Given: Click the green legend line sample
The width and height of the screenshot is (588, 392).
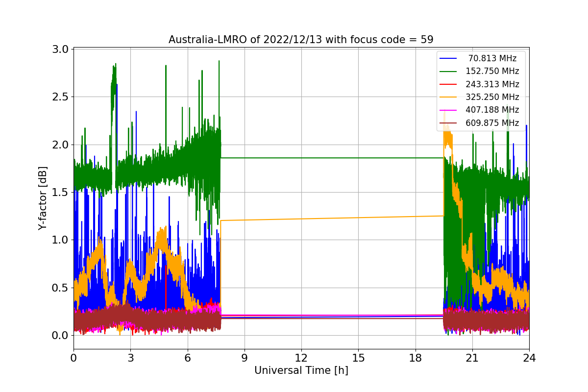Looking at the screenshot, I should pyautogui.click(x=448, y=72).
